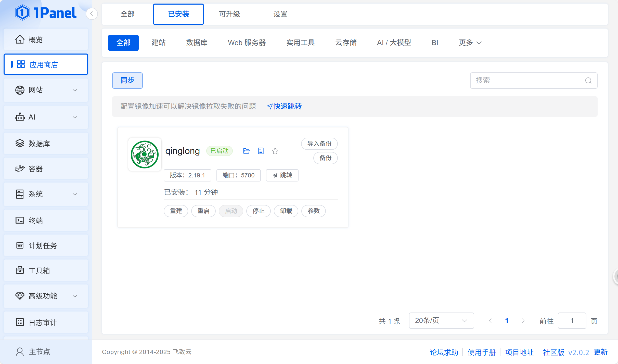Viewport: 618px width, 364px height.
Task: Expand the 更多 categories dropdown
Action: (470, 43)
